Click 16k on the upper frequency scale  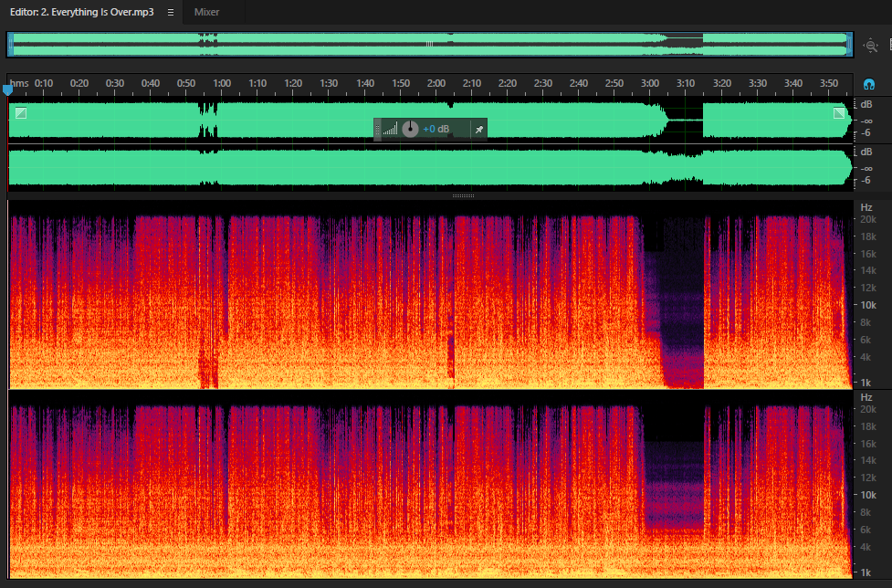[x=868, y=254]
